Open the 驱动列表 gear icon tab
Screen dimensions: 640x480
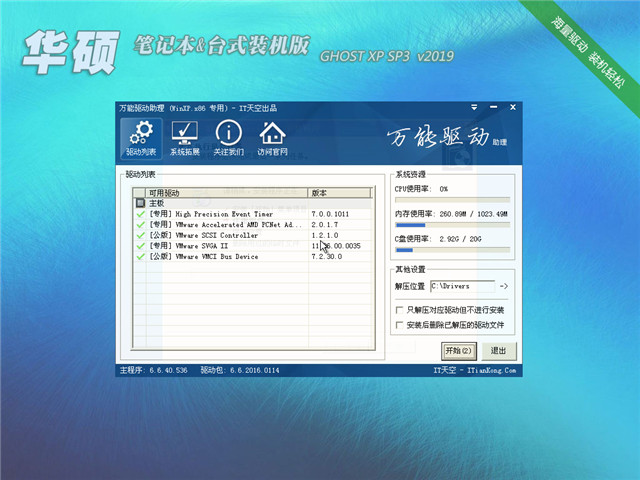tap(141, 139)
